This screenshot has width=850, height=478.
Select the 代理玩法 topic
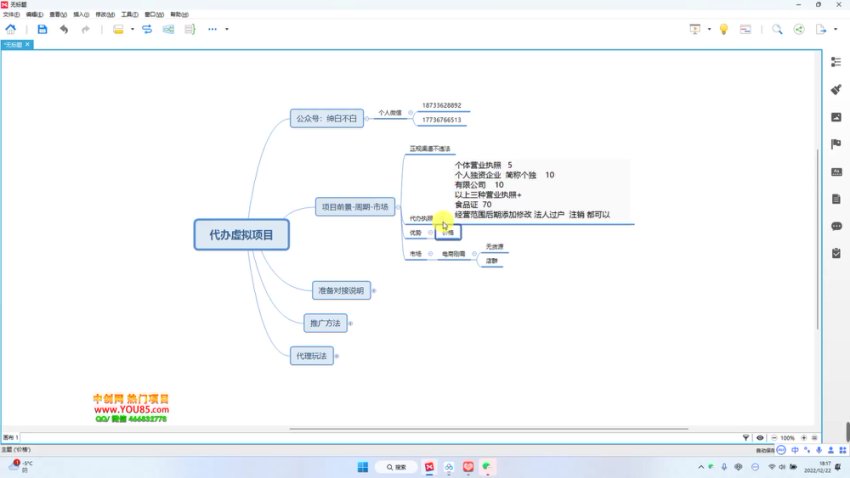point(312,356)
